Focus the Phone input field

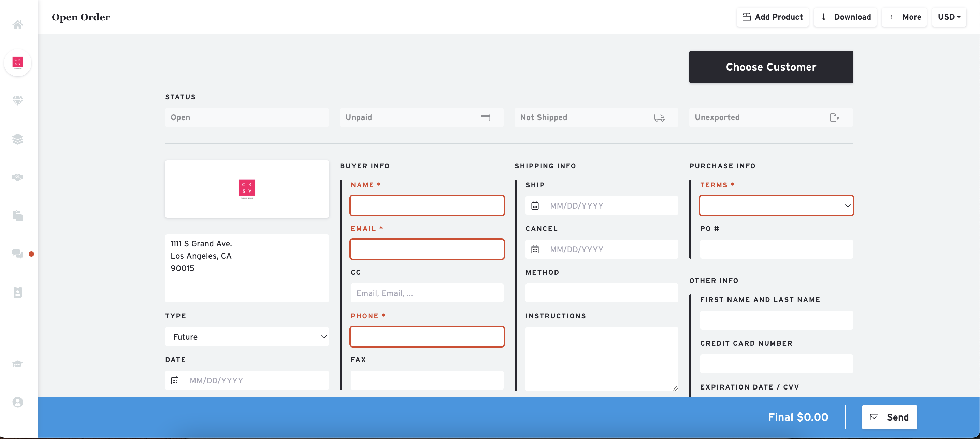427,337
